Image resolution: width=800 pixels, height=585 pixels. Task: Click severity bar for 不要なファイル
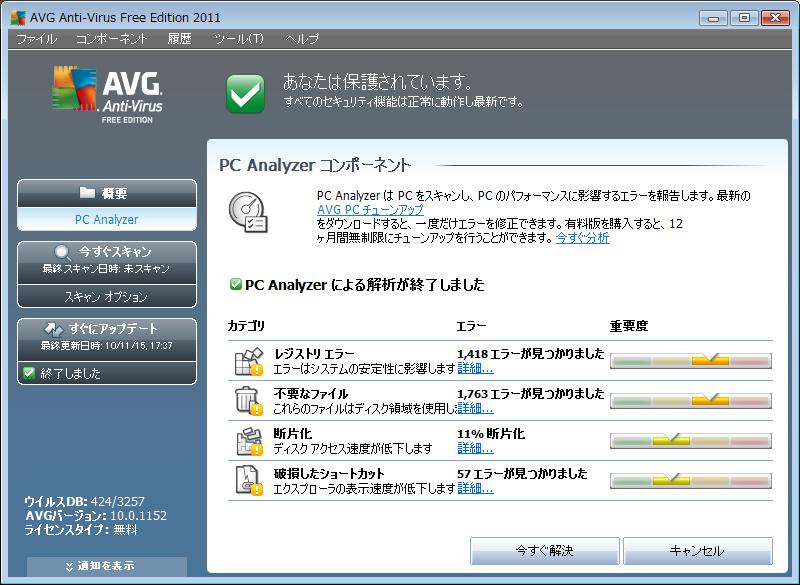(x=691, y=400)
